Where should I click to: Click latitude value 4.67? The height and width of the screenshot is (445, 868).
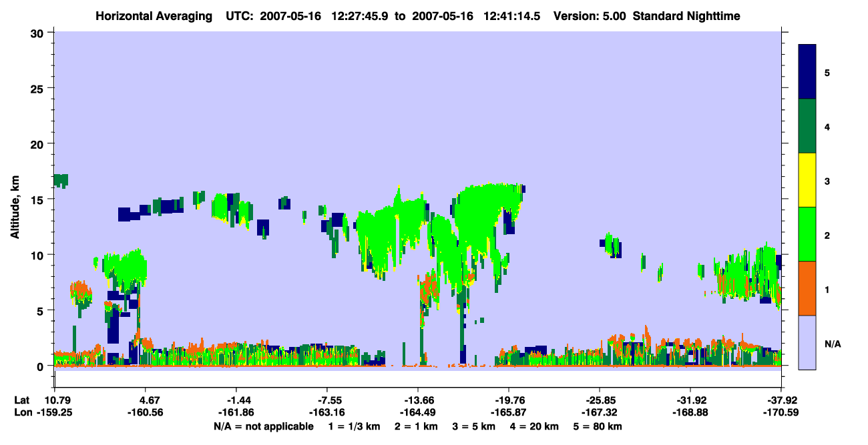(147, 400)
